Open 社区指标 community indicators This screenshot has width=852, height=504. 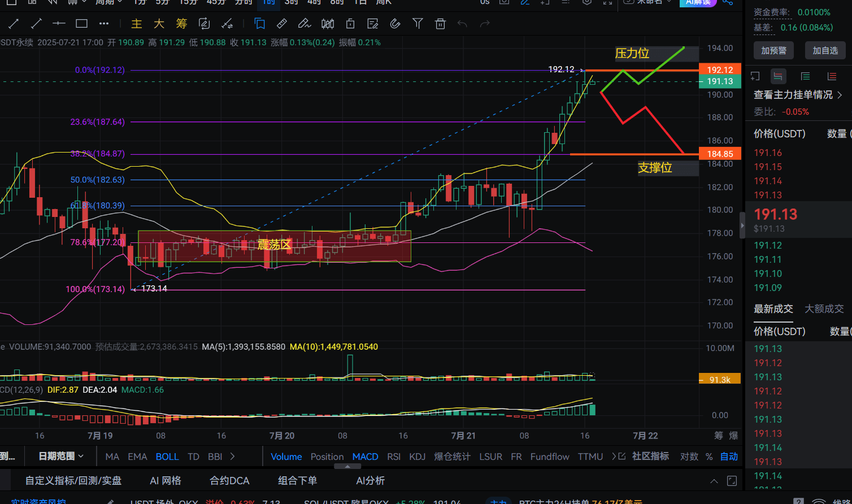tap(650, 456)
